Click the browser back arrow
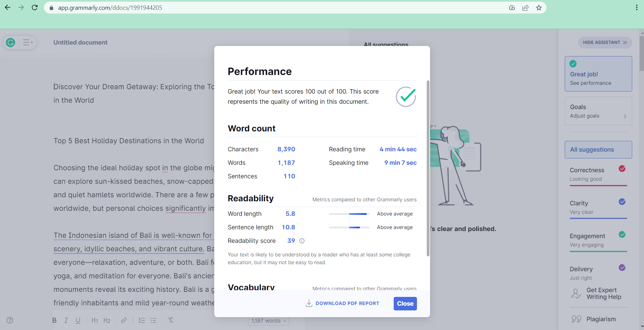The height and width of the screenshot is (330, 644). pos(7,7)
